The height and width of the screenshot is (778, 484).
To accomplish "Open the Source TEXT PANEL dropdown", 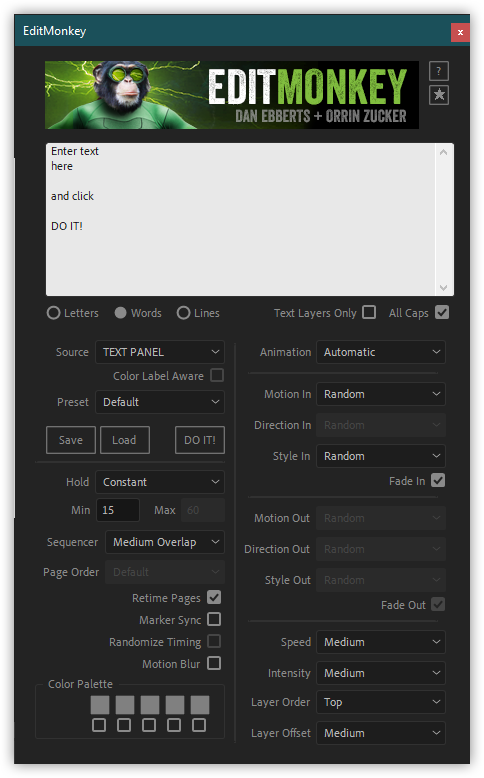I will 160,352.
